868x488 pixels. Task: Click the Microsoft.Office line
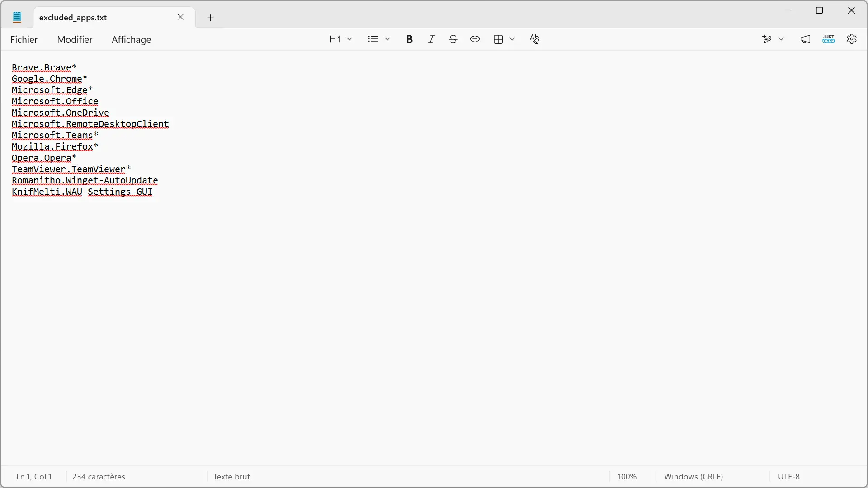click(55, 101)
